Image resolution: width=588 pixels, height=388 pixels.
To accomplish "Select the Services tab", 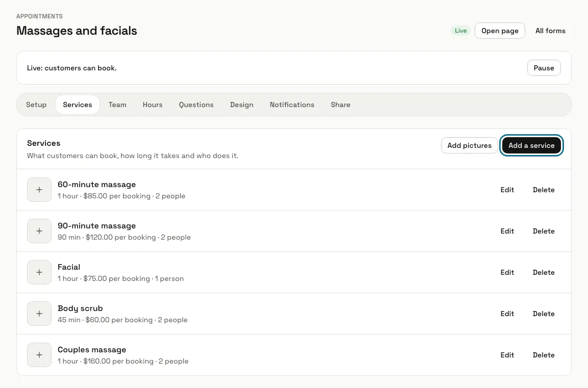I will coord(78,105).
